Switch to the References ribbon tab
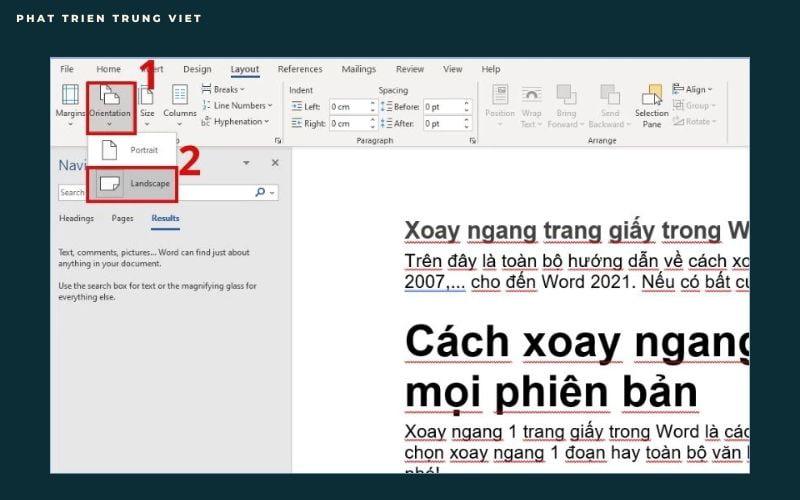 [x=300, y=69]
